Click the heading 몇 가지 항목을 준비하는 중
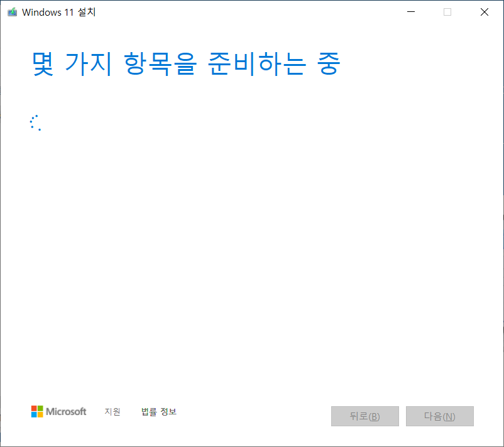The height and width of the screenshot is (447, 504). point(186,63)
